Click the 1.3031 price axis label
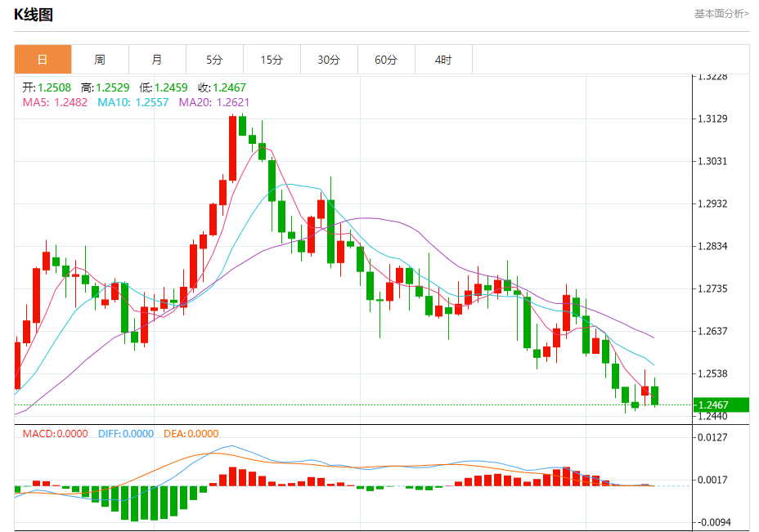Viewport: 759px width, 532px height. coord(712,162)
